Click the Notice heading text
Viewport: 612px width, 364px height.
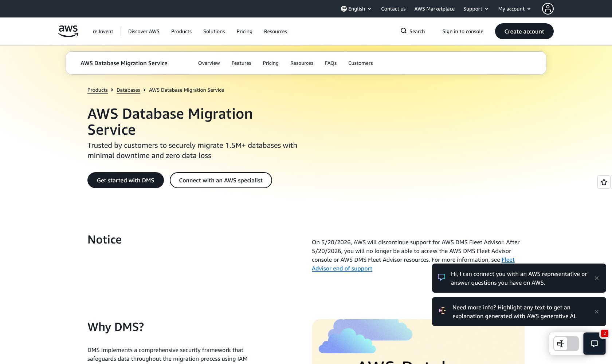coord(105,240)
